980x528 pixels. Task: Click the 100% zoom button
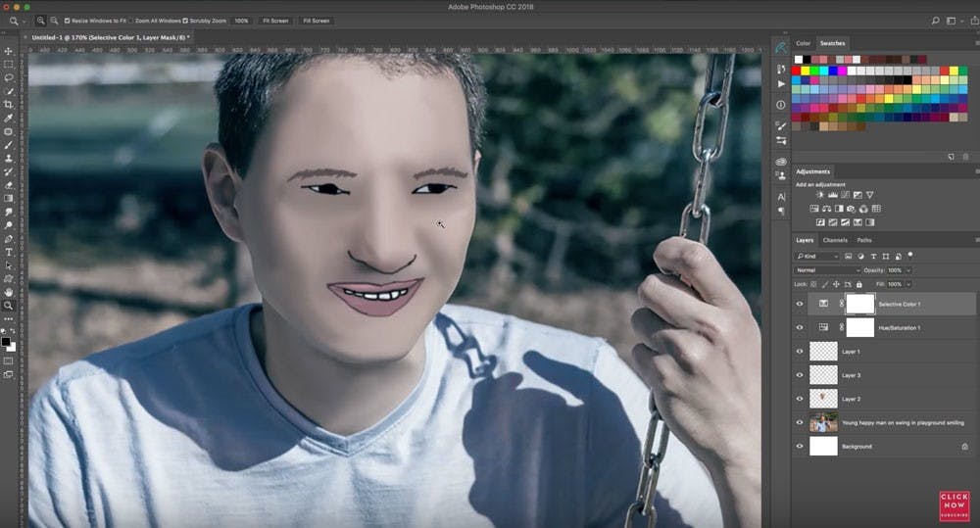pos(241,21)
